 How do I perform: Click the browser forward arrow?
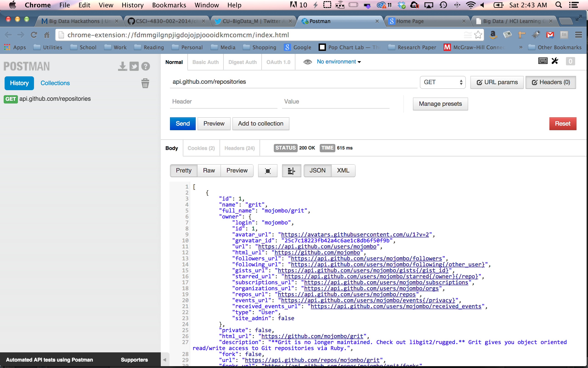(x=21, y=35)
